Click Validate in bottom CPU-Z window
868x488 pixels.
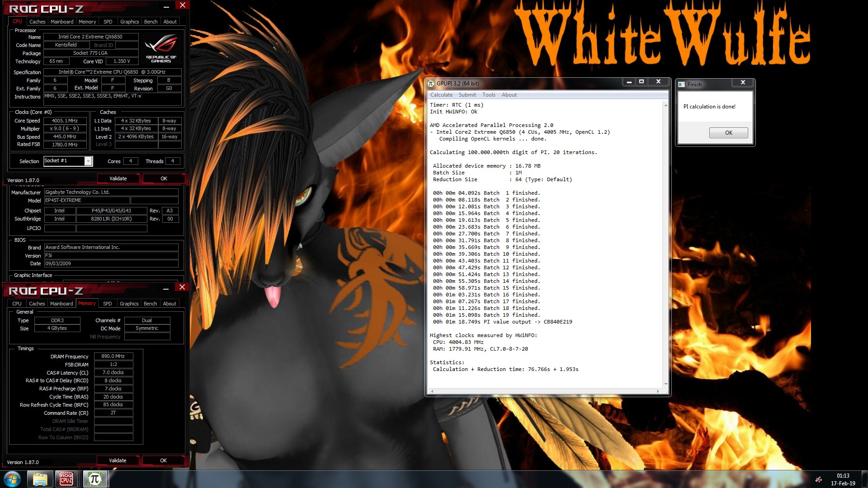pyautogui.click(x=118, y=460)
